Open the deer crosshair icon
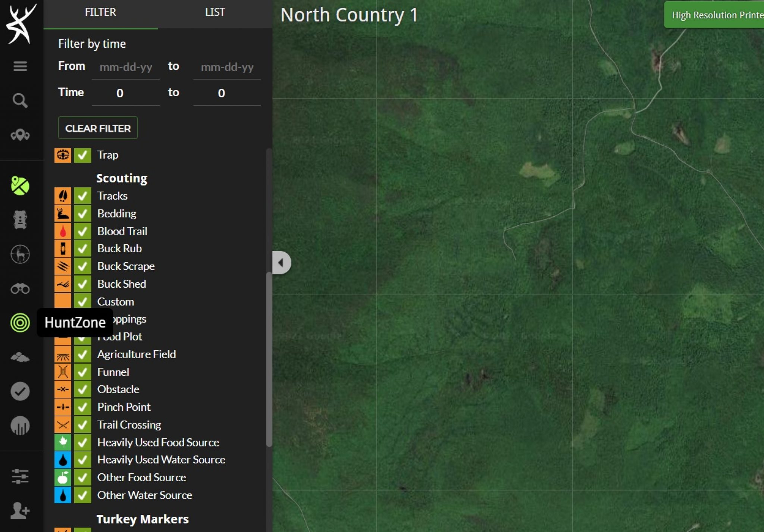The height and width of the screenshot is (532, 764). pos(20,254)
